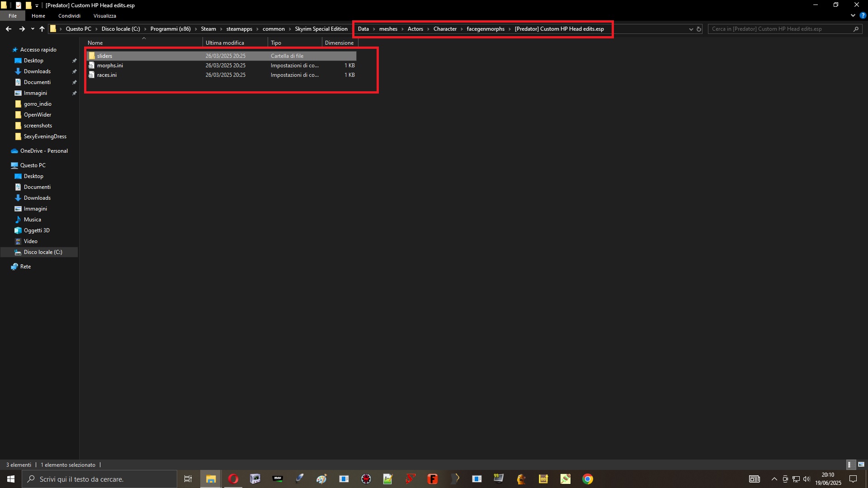Open the notification center icon

tap(853, 479)
